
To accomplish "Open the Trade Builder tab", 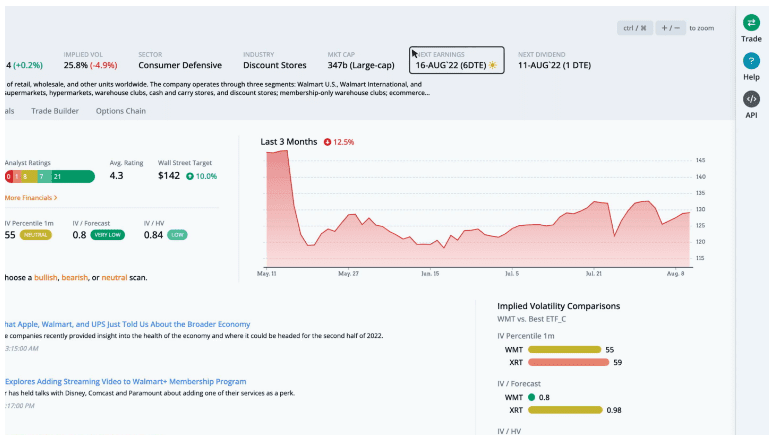I will [x=56, y=111].
